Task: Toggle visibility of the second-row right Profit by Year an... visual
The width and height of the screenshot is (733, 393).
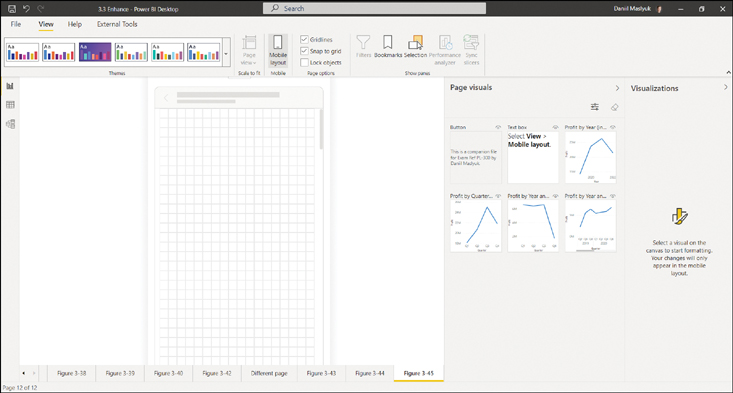Action: click(612, 196)
